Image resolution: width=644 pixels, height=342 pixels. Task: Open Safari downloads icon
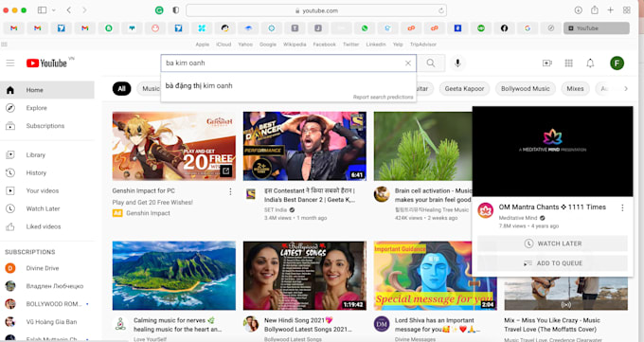tap(579, 10)
